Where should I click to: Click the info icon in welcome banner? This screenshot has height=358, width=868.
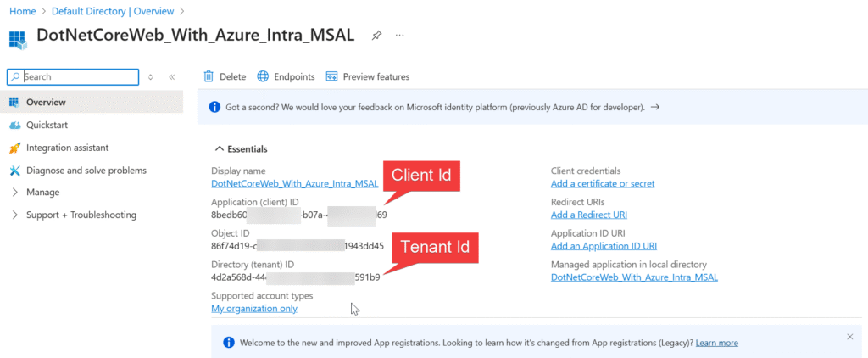click(x=229, y=343)
